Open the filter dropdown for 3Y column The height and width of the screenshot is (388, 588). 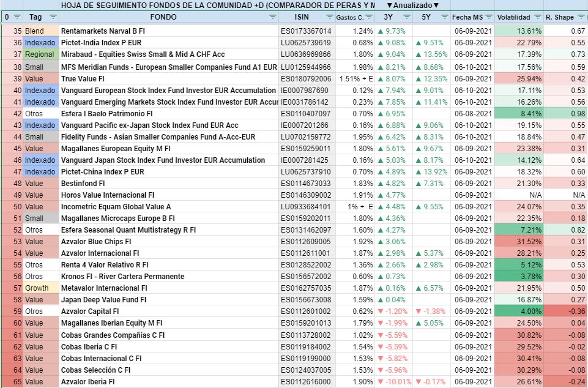pyautogui.click(x=406, y=17)
